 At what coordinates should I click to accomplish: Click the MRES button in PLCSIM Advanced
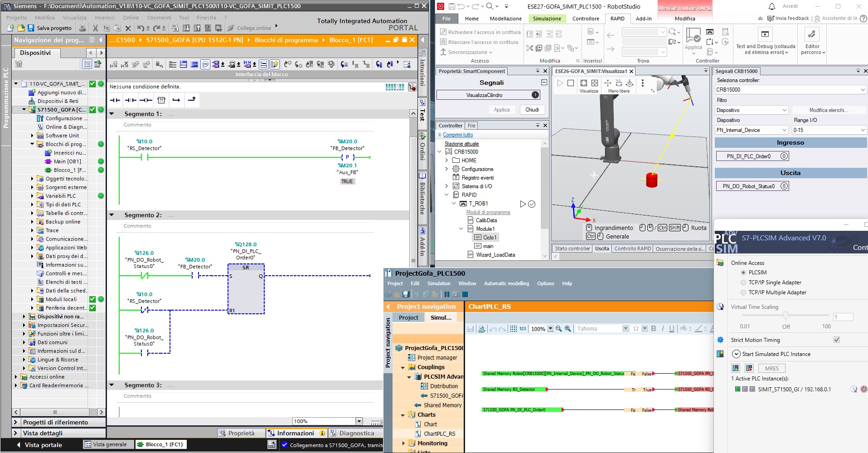[771, 368]
